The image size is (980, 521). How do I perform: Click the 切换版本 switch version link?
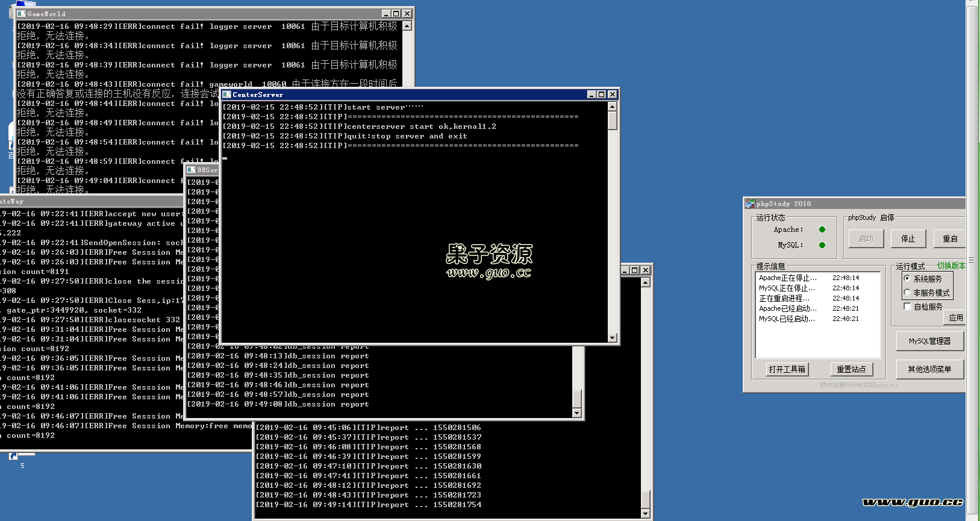(951, 266)
